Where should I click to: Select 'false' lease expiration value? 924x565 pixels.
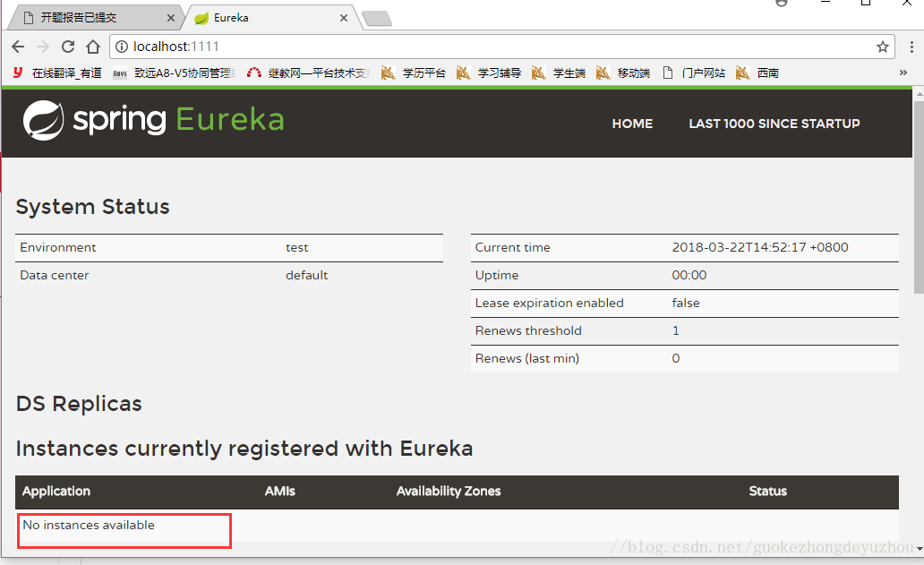(x=686, y=303)
